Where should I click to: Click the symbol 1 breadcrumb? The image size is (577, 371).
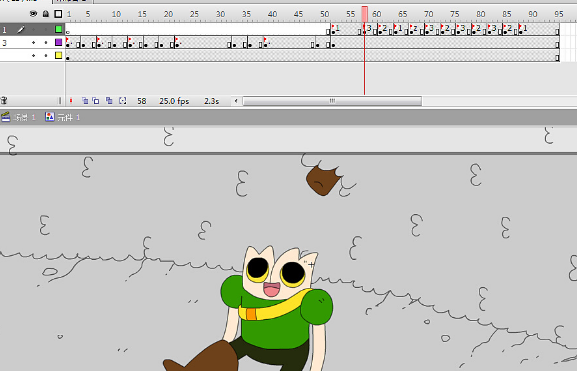point(63,117)
